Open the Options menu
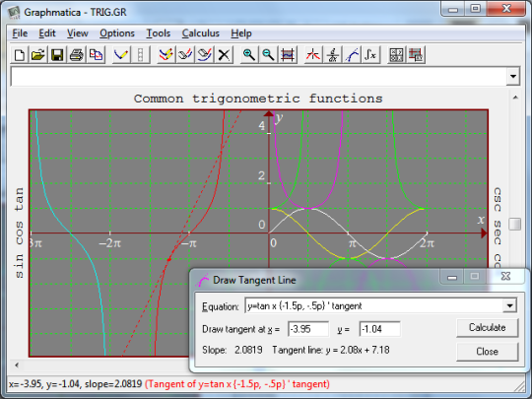This screenshot has height=399, width=532. click(117, 33)
